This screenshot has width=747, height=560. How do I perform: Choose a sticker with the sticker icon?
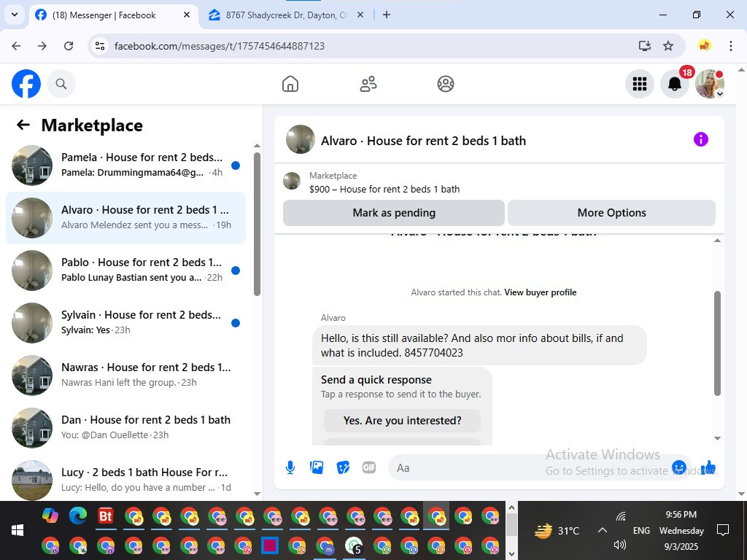coord(343,467)
